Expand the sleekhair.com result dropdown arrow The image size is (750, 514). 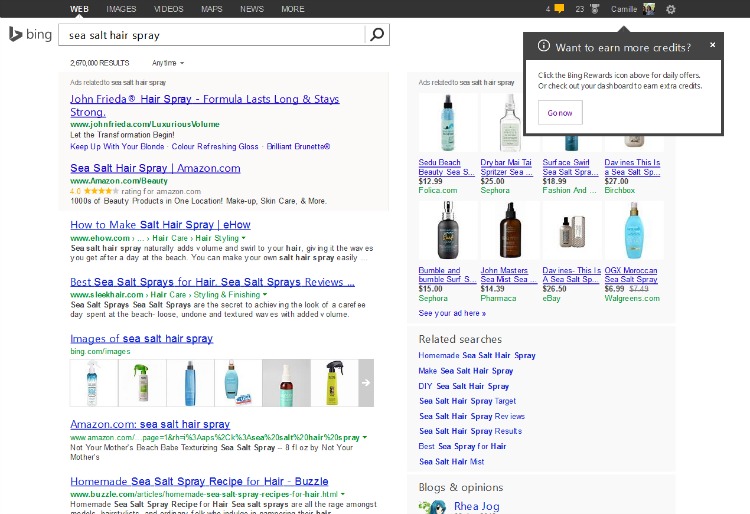(264, 295)
